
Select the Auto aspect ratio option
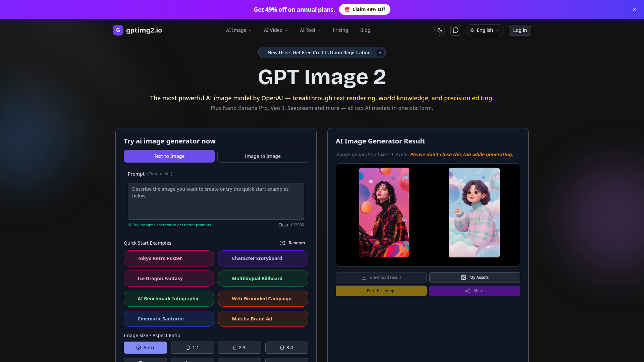[x=145, y=348]
